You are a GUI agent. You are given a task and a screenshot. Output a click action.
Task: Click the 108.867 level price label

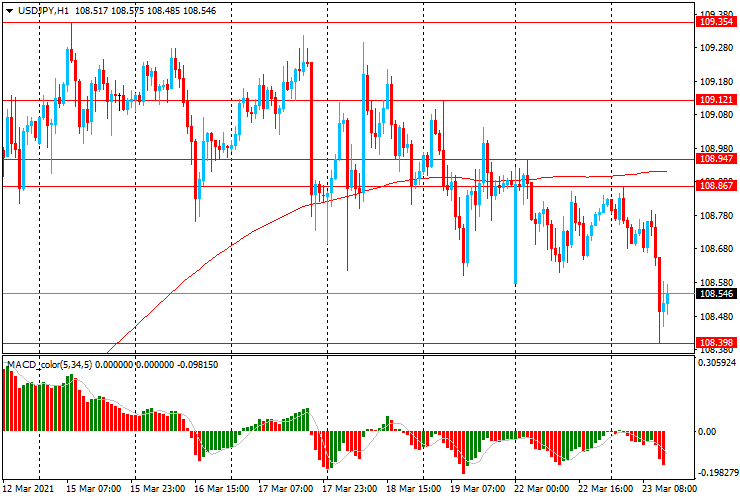click(716, 185)
